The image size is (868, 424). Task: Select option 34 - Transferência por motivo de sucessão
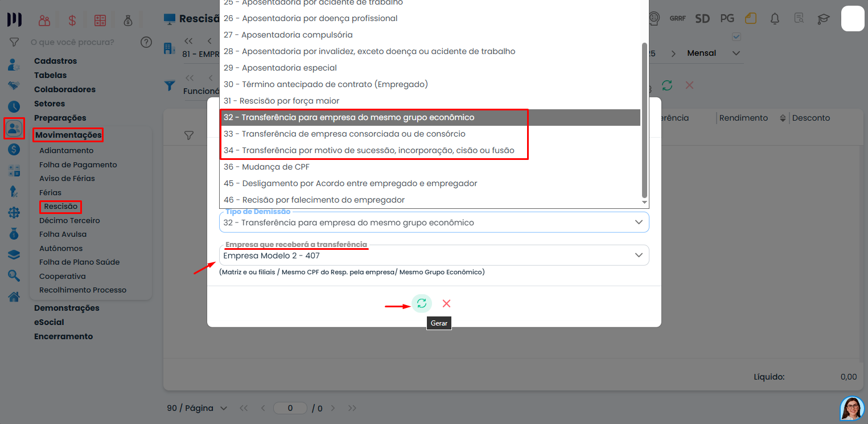click(x=431, y=150)
